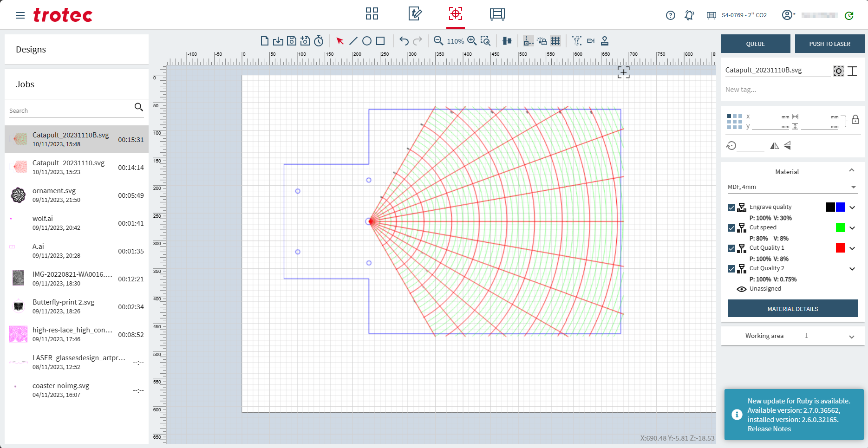
Task: Open the Jobs panel
Action: (77, 84)
